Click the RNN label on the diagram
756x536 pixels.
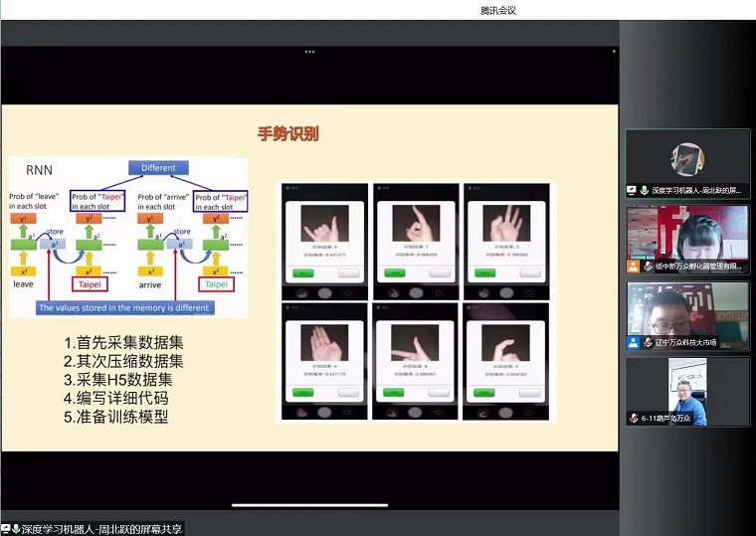point(39,170)
